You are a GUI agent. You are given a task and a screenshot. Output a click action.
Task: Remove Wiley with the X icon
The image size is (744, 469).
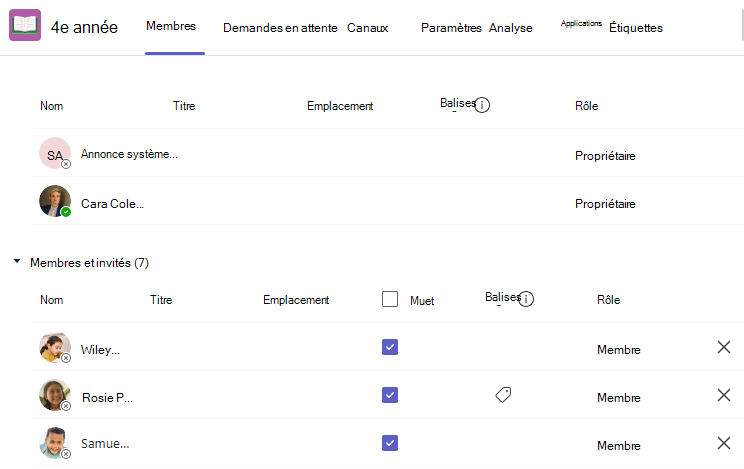coord(724,347)
